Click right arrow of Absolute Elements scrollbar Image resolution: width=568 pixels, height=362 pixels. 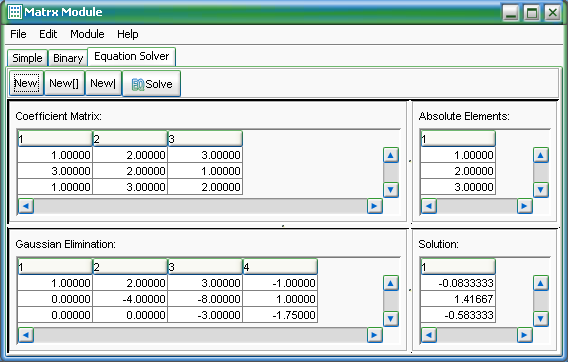tap(524, 206)
